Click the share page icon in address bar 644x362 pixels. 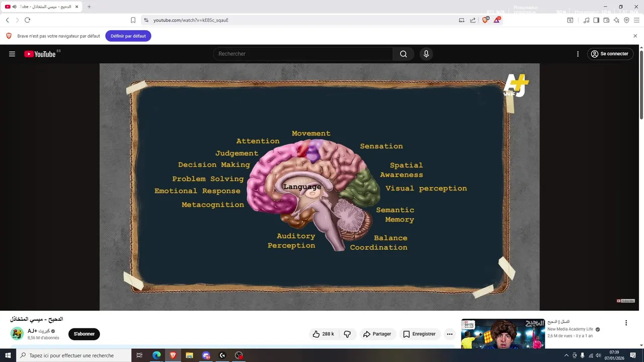click(x=473, y=20)
